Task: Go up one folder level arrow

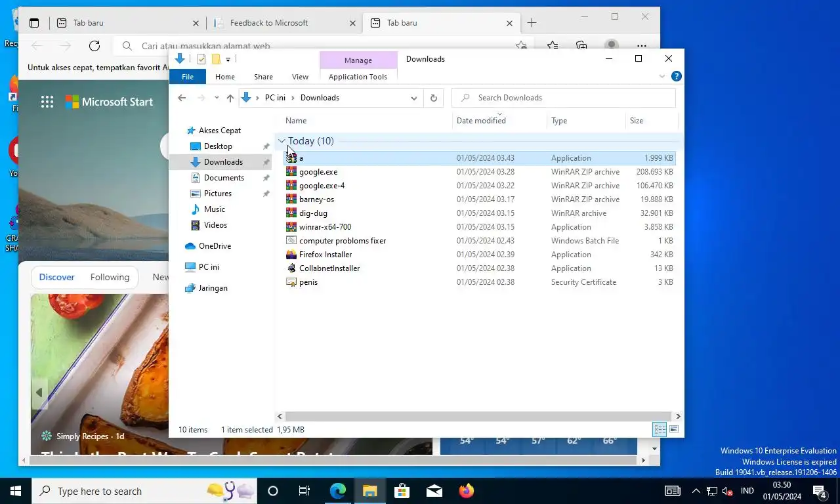Action: 230,98
